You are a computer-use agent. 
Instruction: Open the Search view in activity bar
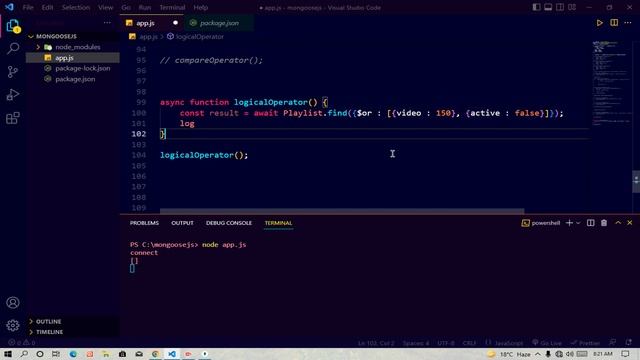tap(13, 49)
